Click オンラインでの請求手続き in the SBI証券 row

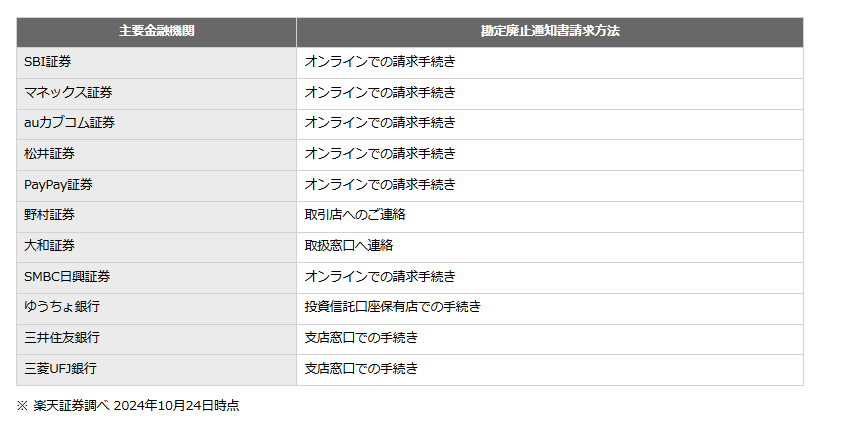(380, 62)
